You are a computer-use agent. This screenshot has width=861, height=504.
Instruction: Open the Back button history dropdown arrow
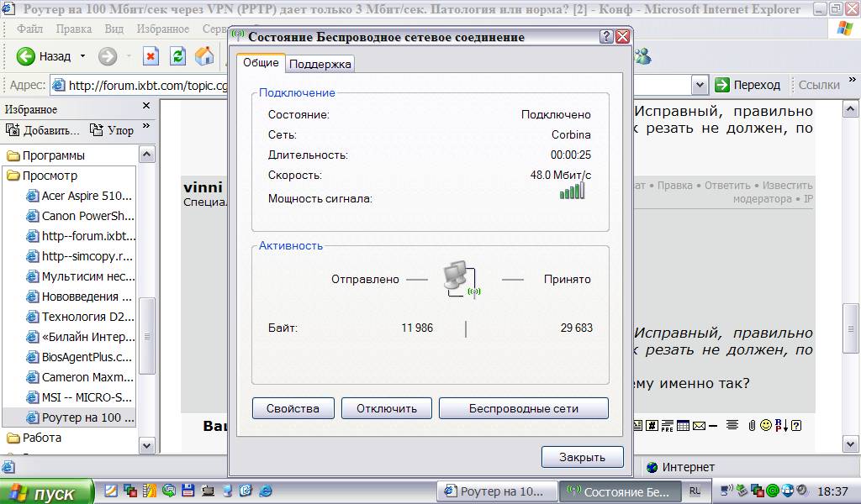(x=82, y=56)
